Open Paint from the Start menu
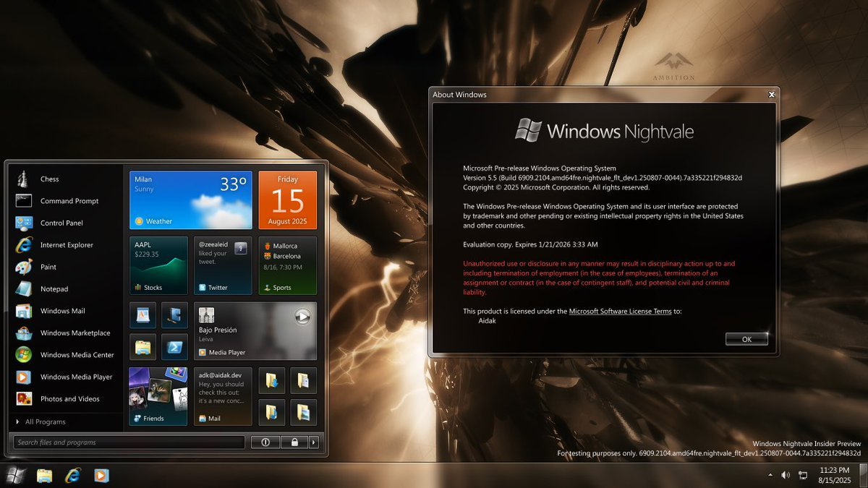Viewport: 868px width, 488px height. click(x=65, y=267)
